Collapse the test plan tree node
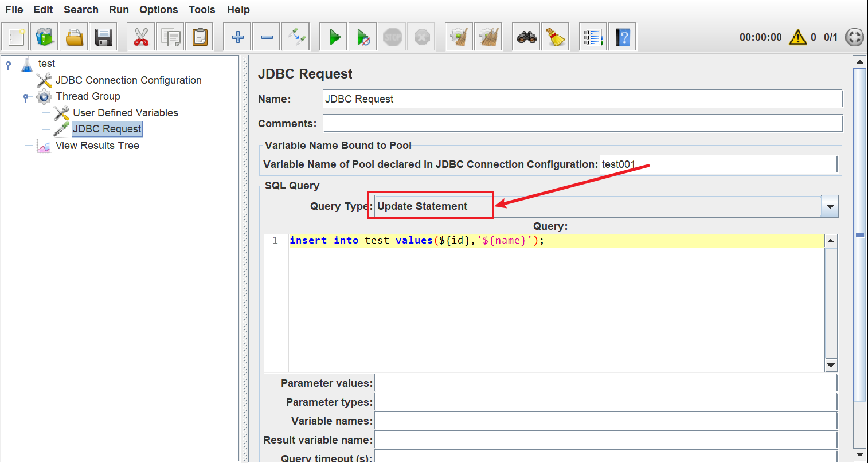The image size is (868, 463). point(8,65)
